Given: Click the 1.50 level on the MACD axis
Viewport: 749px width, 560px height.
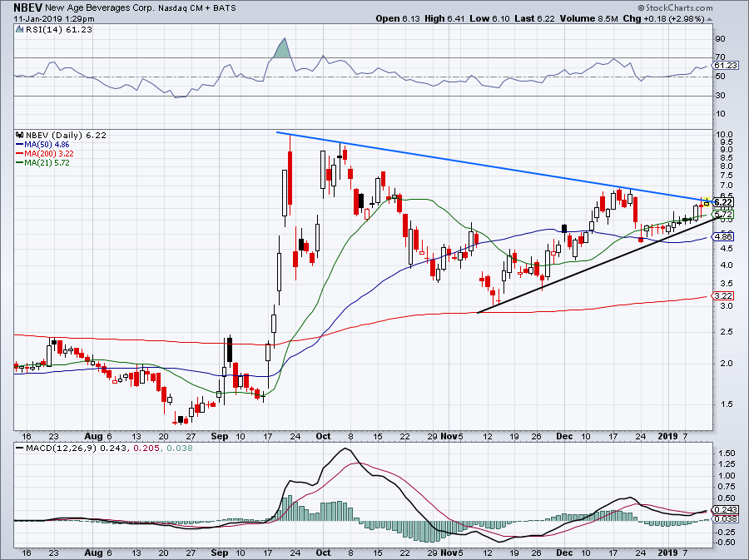Looking at the screenshot, I should coord(726,453).
